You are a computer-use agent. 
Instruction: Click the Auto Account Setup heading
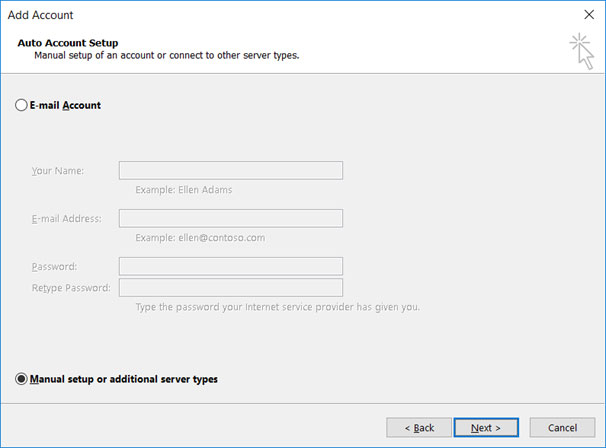(x=68, y=43)
